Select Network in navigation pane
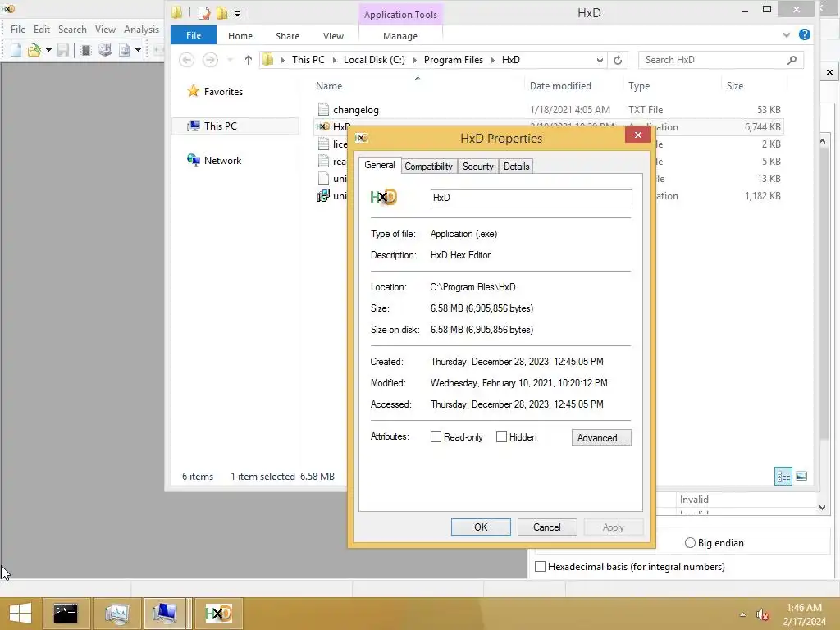This screenshot has width=840, height=630. tap(223, 161)
